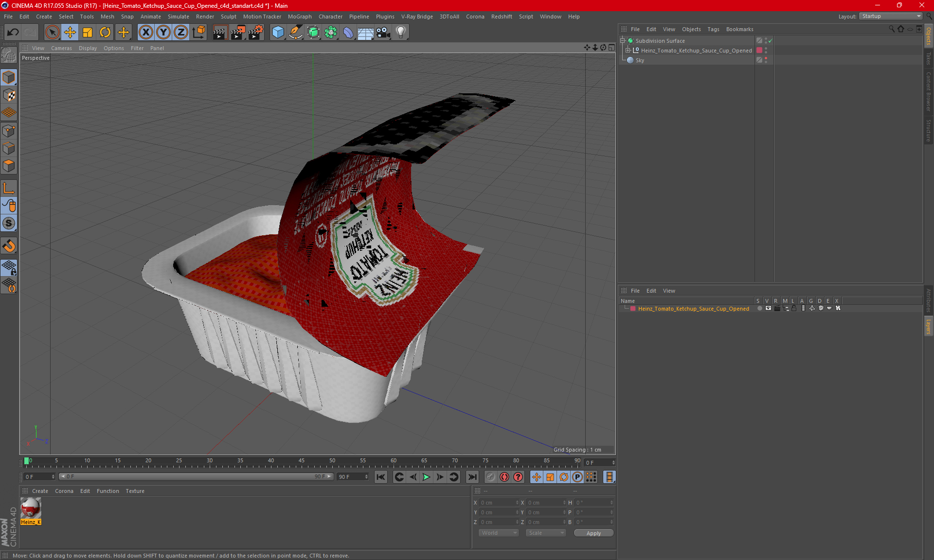934x560 pixels.
Task: Open the Array modeling objects
Action: click(x=331, y=32)
